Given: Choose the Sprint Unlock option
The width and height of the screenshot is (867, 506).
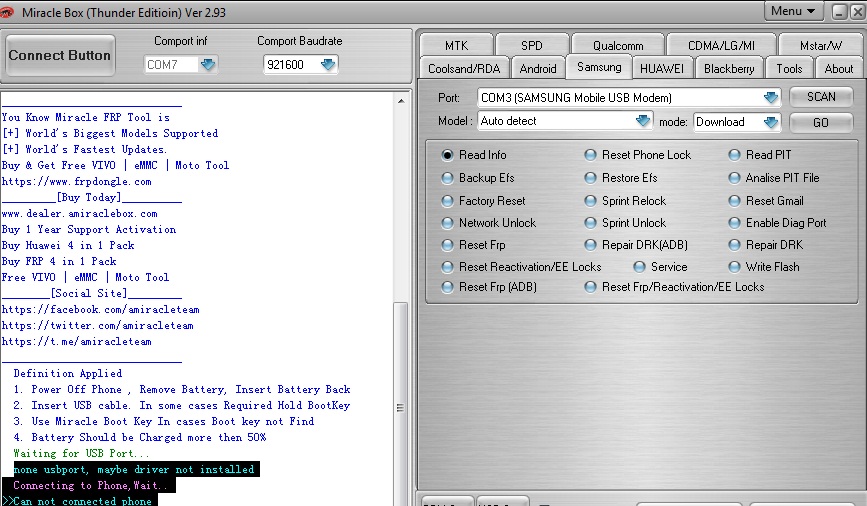Looking at the screenshot, I should pos(591,223).
